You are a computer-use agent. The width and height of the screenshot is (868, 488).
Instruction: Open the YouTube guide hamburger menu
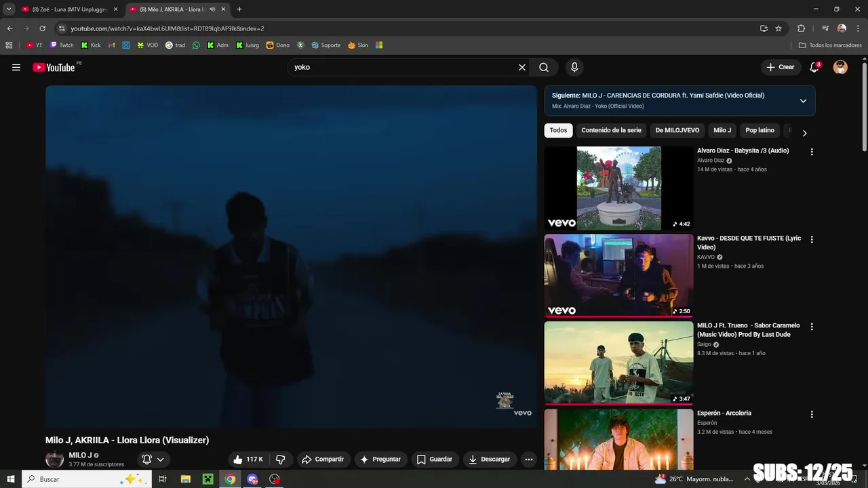[x=16, y=67]
